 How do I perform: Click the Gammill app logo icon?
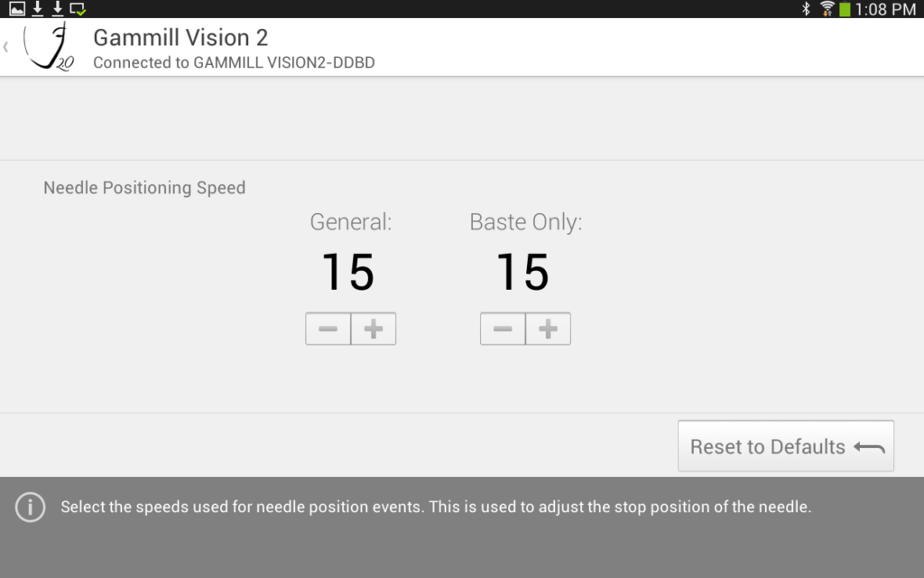click(49, 48)
